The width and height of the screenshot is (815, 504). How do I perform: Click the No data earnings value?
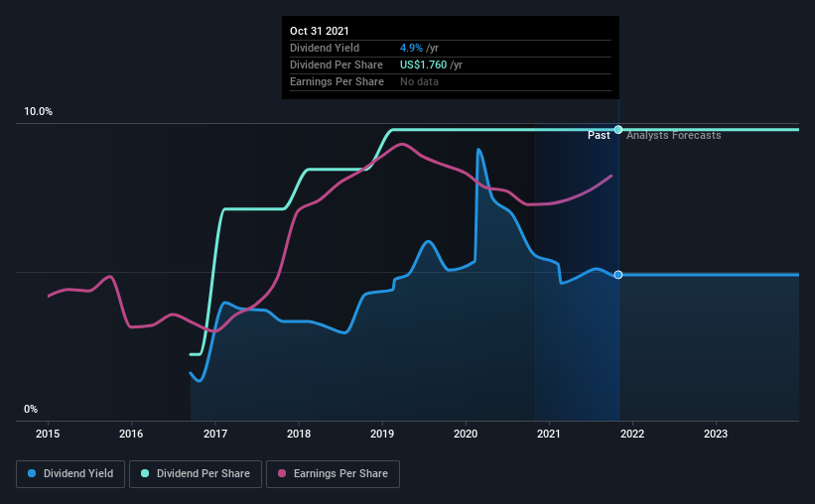coord(419,81)
